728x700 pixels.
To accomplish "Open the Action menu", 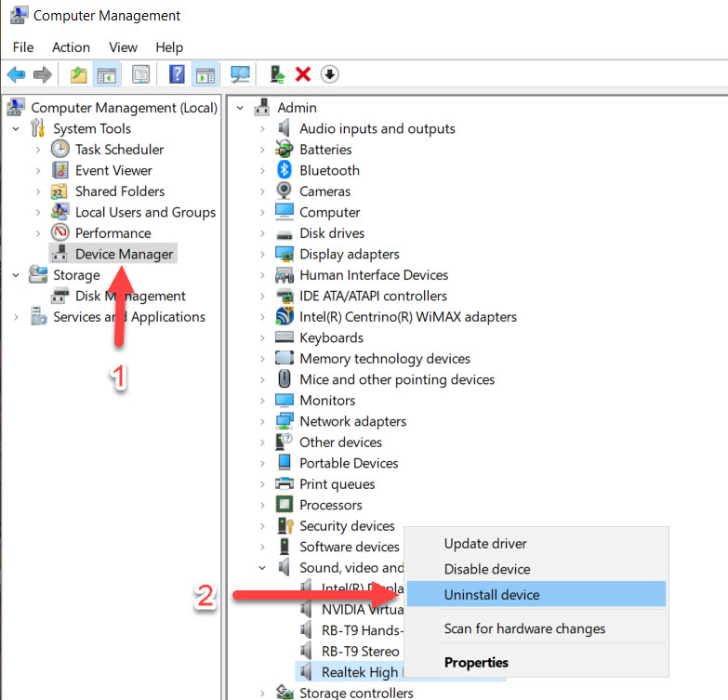I will [71, 47].
